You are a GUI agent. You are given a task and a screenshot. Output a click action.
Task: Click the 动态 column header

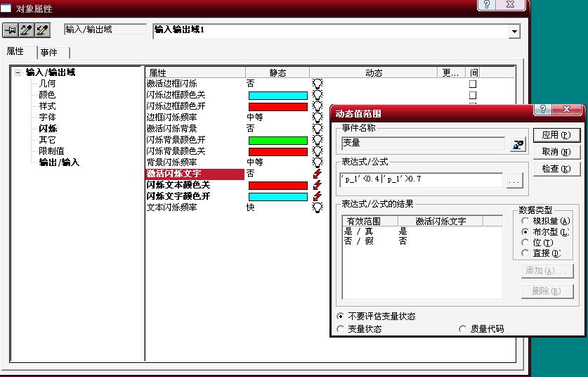tap(374, 72)
